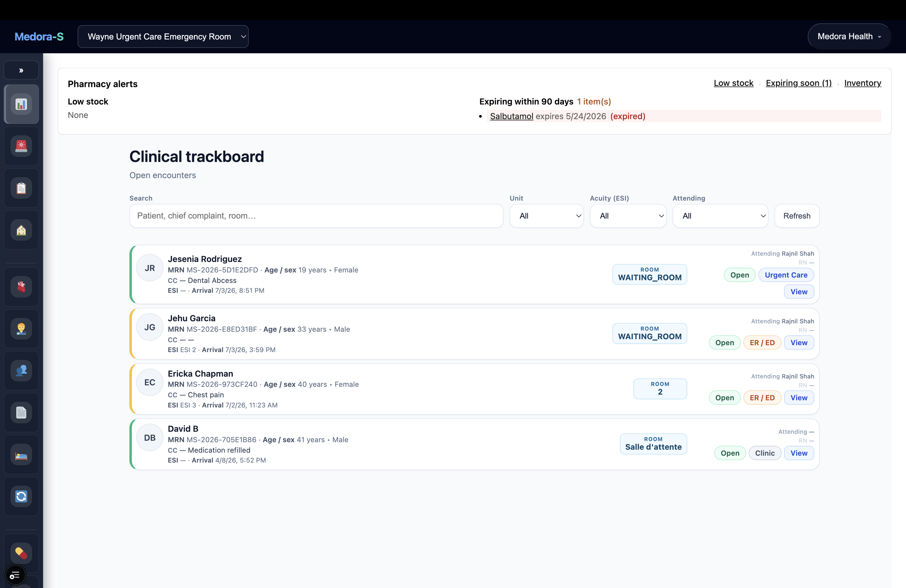Click the Pharmacy alerts heading
Viewport: 906px width, 588px height.
tap(102, 84)
